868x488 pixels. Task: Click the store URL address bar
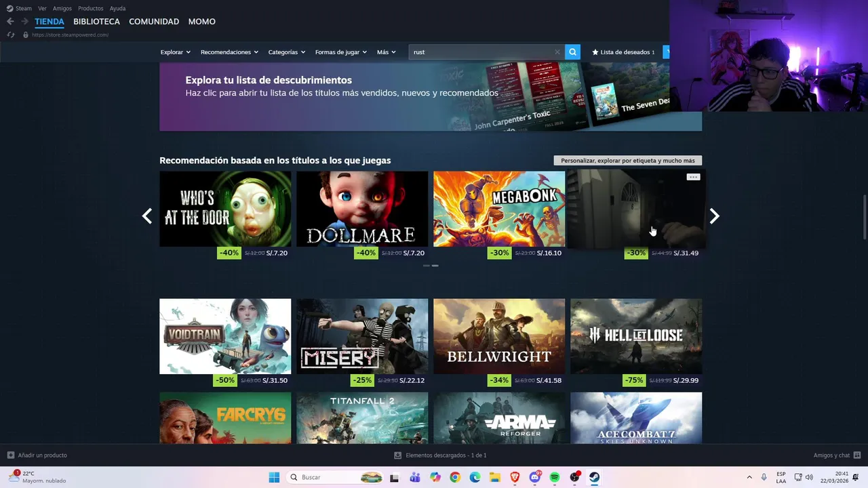(x=70, y=35)
